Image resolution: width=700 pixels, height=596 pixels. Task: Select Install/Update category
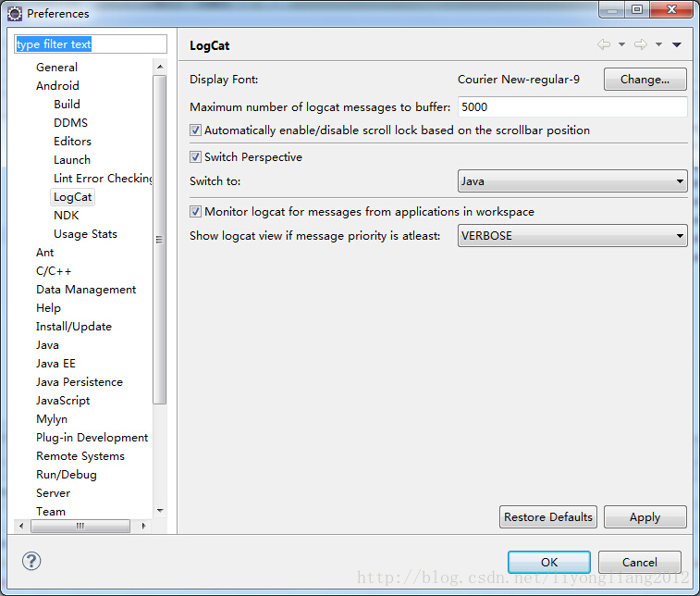(x=74, y=327)
